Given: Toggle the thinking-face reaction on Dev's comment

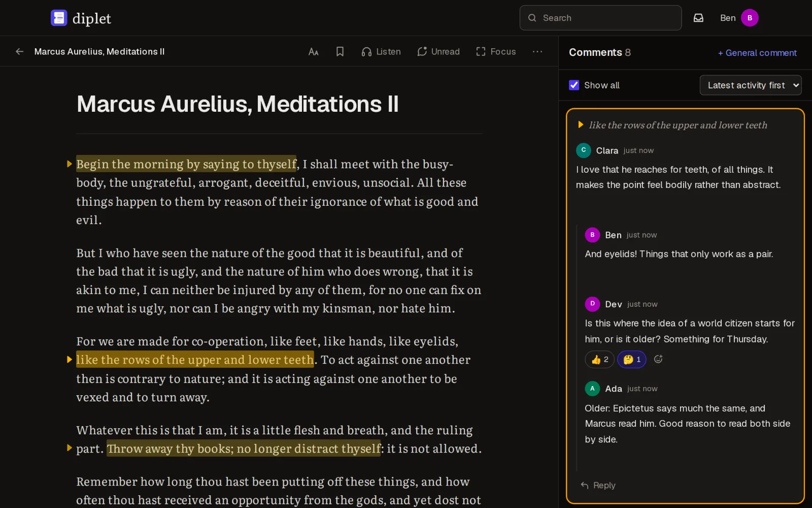Looking at the screenshot, I should (632, 359).
